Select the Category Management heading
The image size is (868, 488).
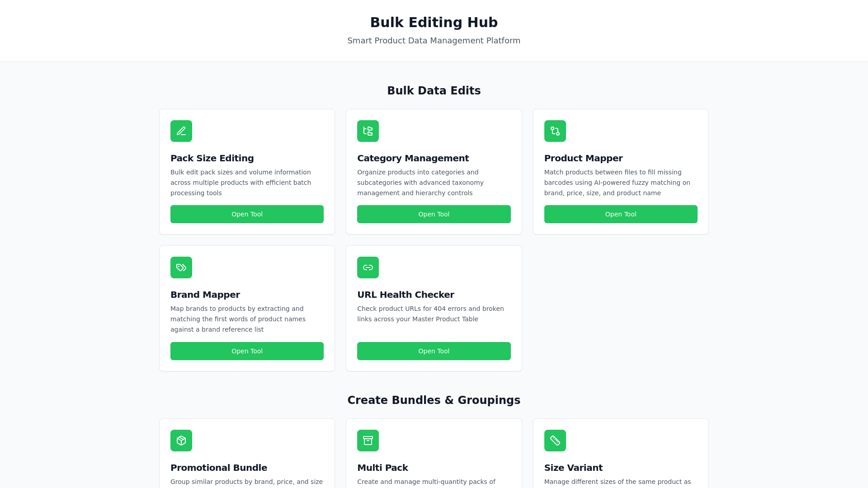click(413, 158)
